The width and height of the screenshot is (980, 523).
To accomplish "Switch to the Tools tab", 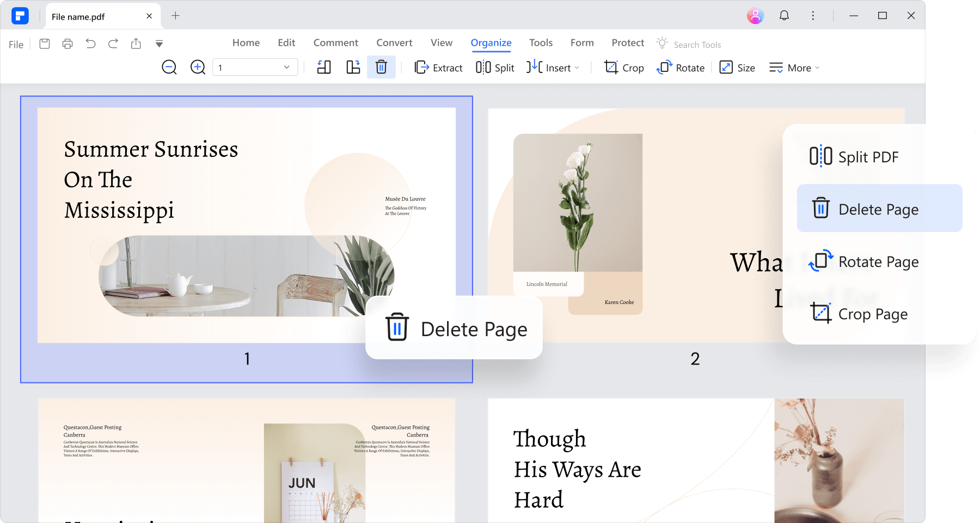I will (541, 42).
